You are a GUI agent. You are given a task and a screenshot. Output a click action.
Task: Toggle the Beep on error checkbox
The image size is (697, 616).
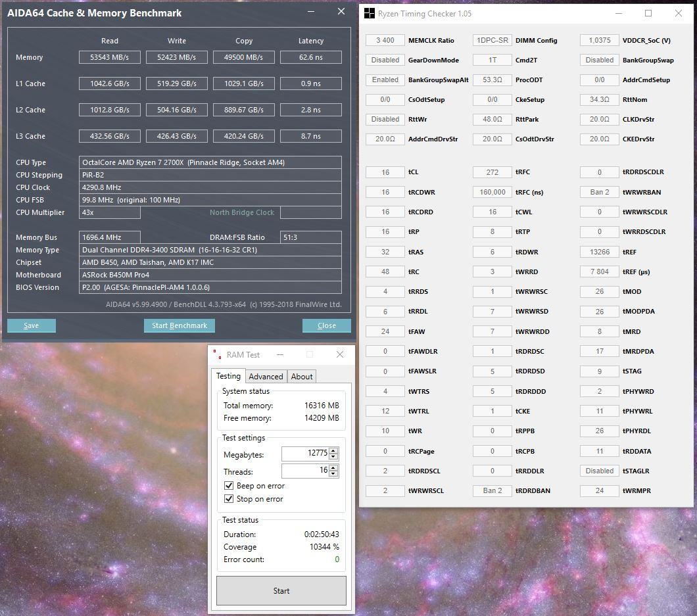[x=228, y=485]
